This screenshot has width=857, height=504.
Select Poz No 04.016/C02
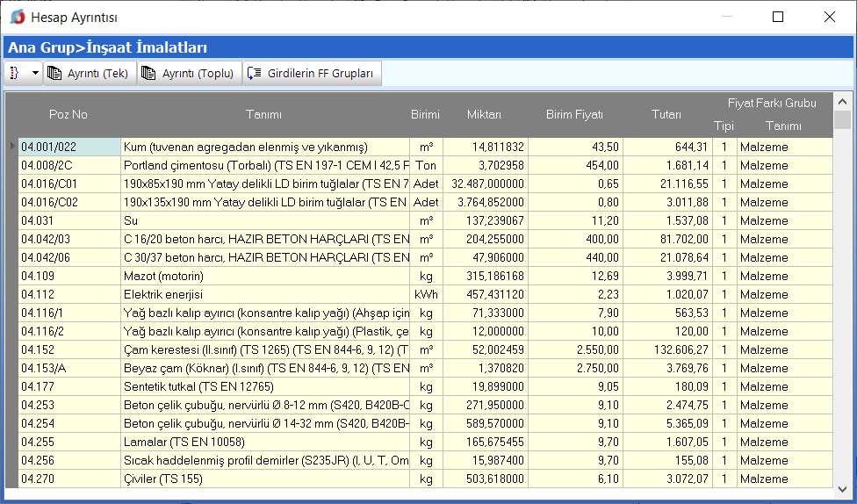[x=69, y=202]
